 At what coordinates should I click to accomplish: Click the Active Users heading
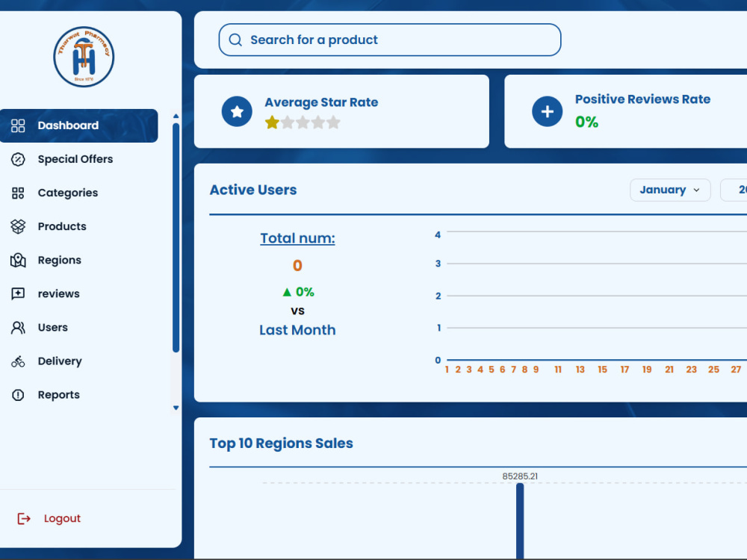coord(253,190)
